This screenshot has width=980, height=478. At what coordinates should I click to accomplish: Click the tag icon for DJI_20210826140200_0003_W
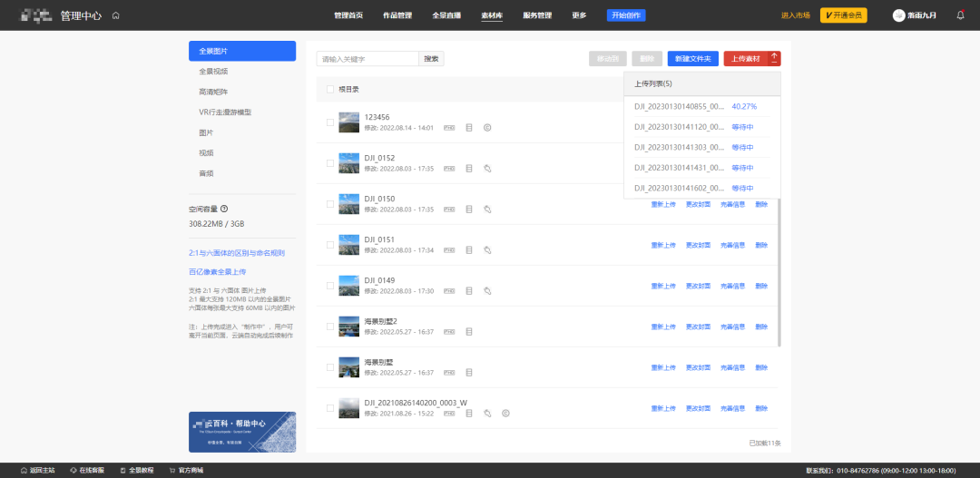pyautogui.click(x=487, y=413)
